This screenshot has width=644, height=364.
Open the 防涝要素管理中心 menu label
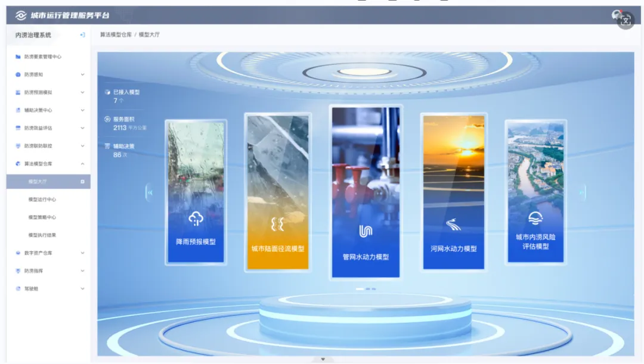pos(43,57)
